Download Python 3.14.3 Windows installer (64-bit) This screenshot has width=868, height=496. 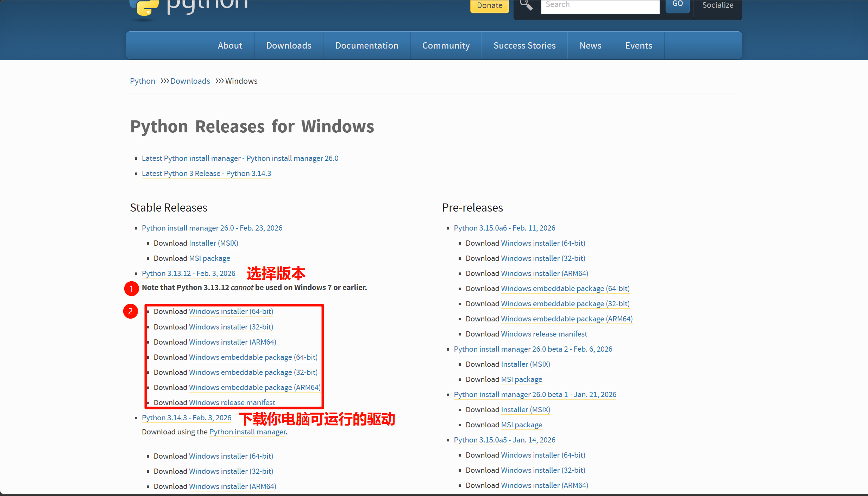(231, 456)
